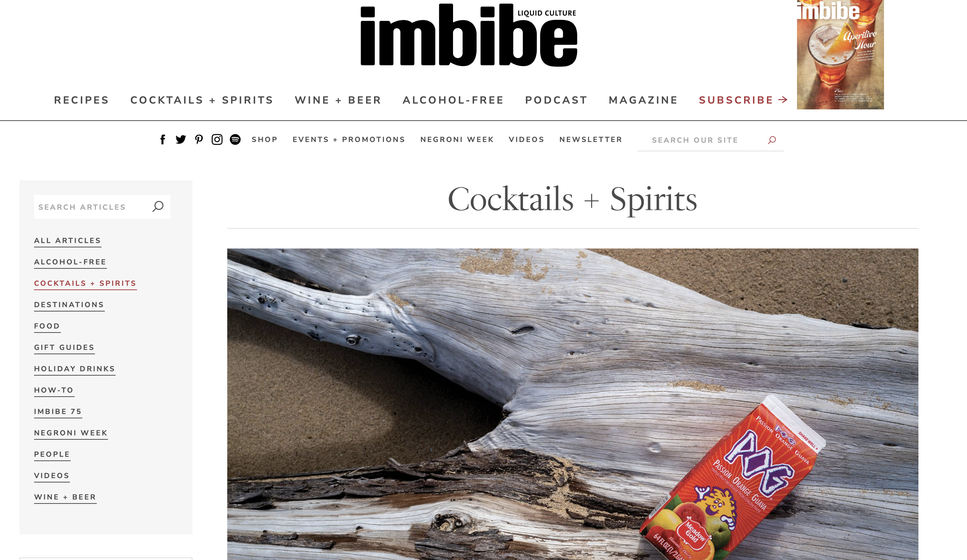Open the Instagram camera icon
Screen dimensions: 967x560
217,139
